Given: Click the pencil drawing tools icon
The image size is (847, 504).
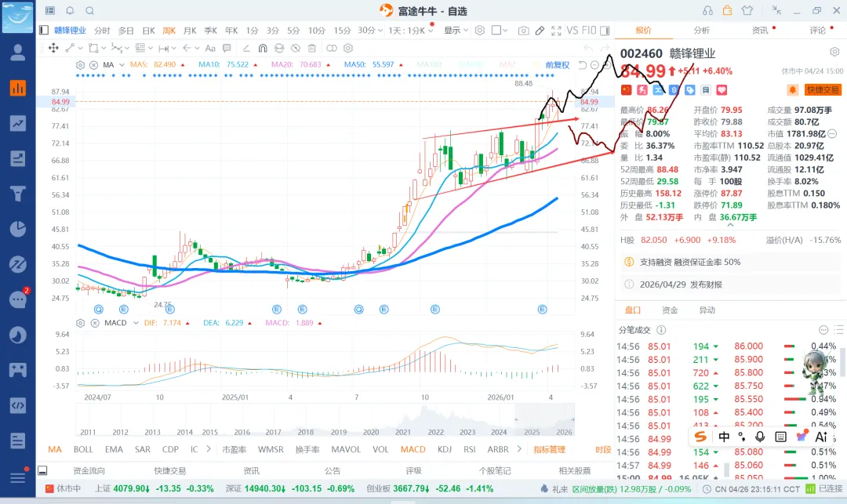Looking at the screenshot, I should coord(540,31).
